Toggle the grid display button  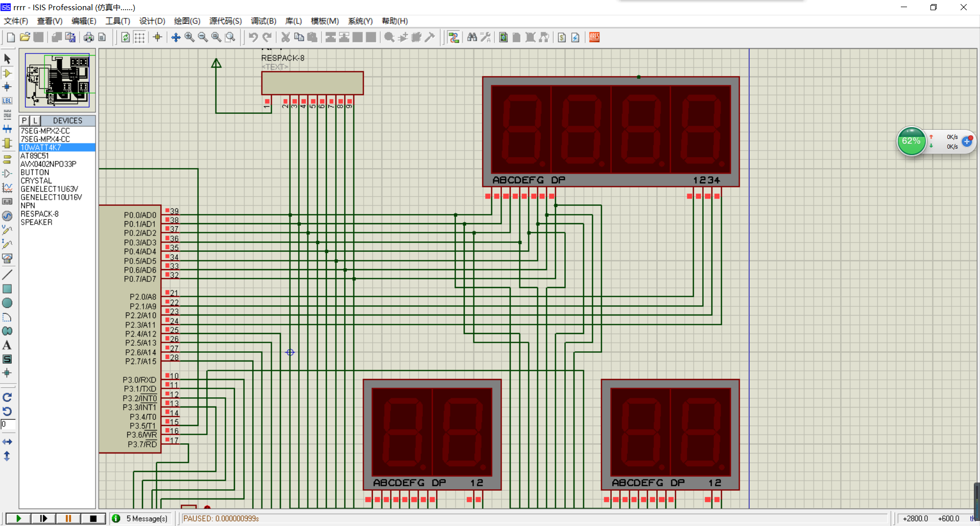point(139,37)
